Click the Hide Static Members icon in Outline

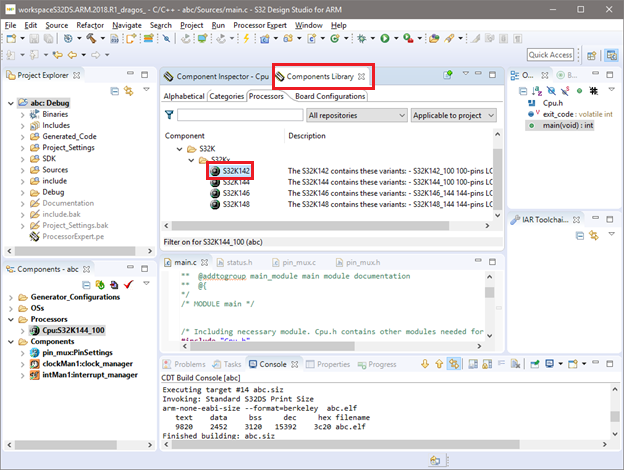(x=565, y=91)
